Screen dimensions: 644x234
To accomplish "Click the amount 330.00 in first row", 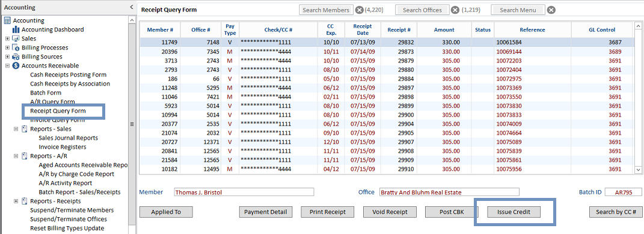I will (444, 42).
